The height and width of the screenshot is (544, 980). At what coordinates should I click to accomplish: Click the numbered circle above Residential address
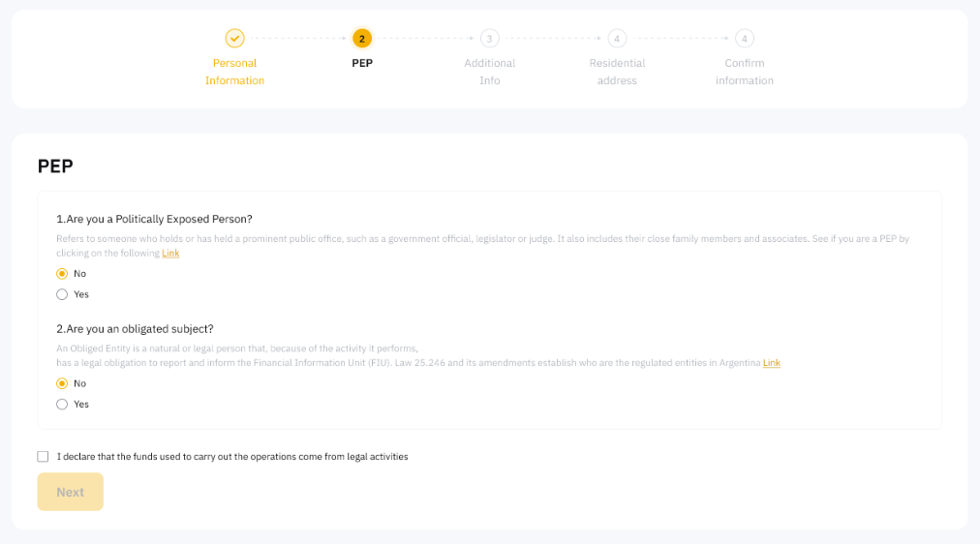(x=617, y=39)
